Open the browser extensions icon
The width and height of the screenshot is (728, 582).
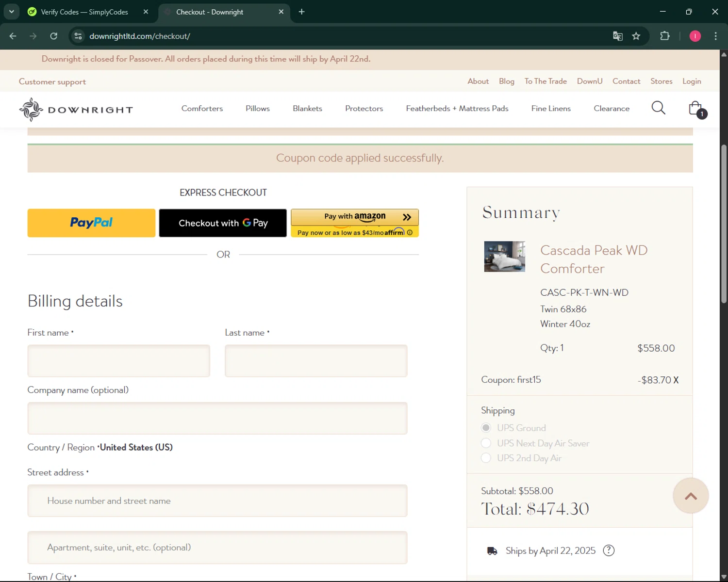(x=665, y=36)
